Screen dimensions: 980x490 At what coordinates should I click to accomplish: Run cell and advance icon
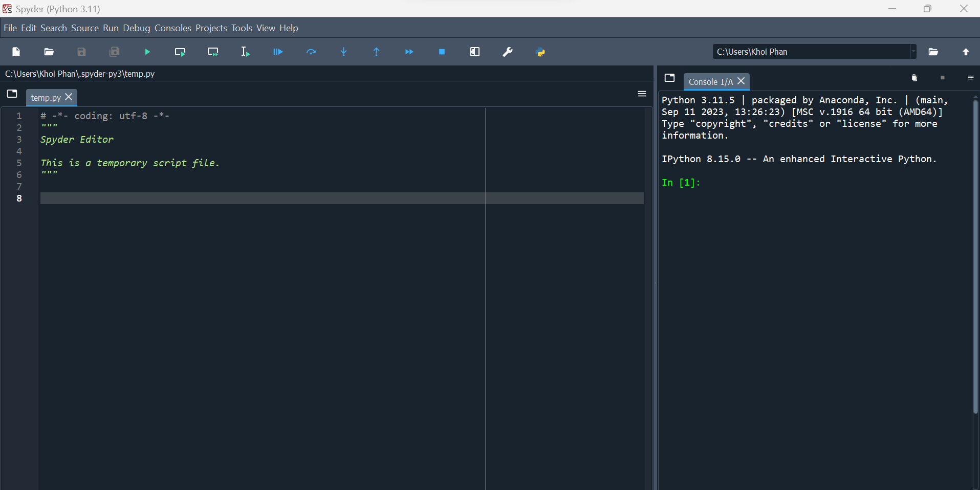coord(213,52)
